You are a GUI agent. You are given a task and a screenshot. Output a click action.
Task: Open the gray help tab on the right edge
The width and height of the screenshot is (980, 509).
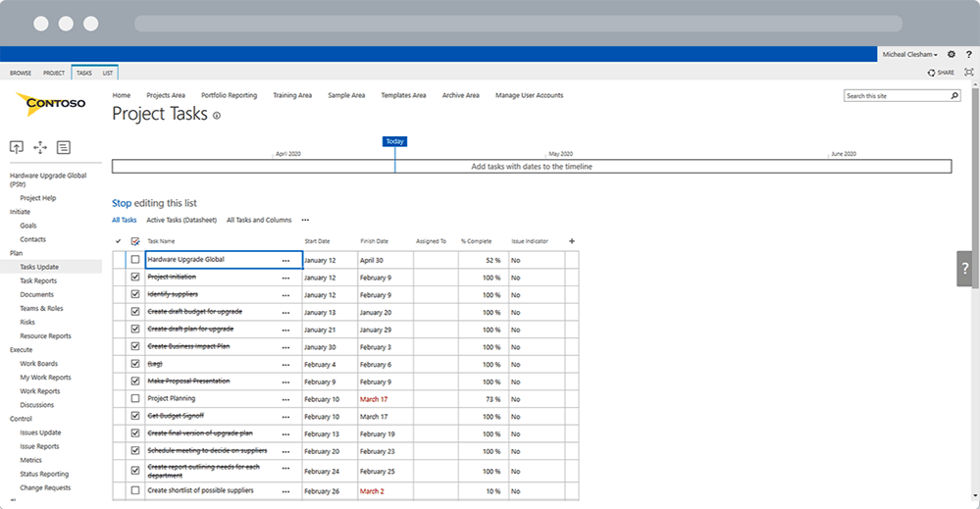click(965, 268)
